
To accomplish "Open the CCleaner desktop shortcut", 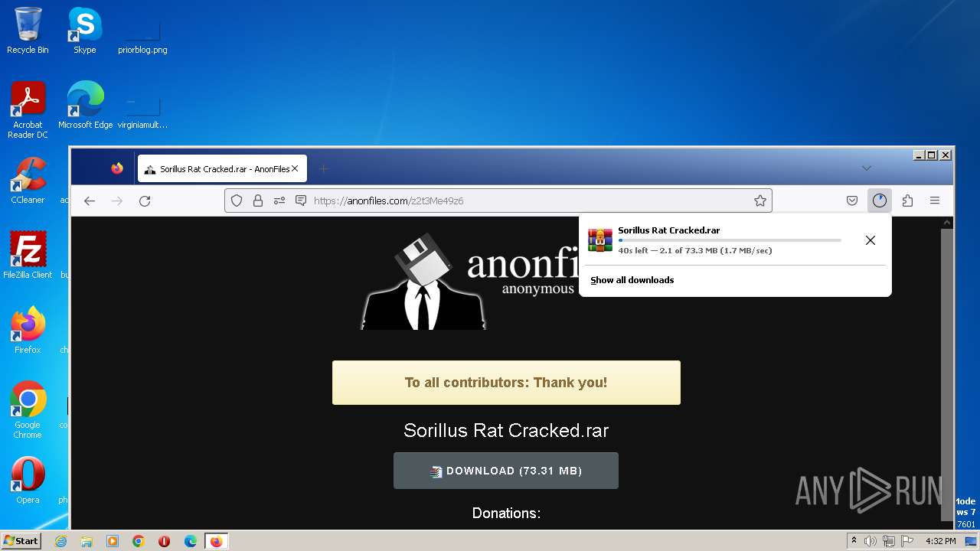I will click(28, 181).
